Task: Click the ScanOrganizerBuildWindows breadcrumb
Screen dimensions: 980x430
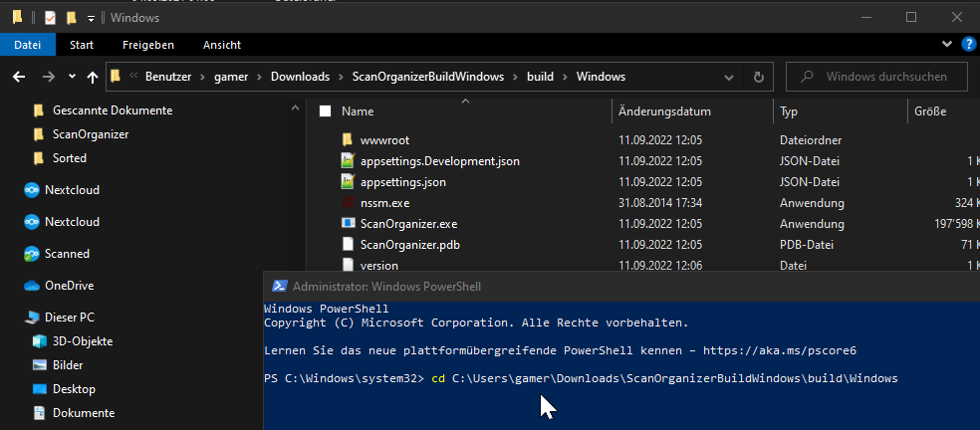Action: (x=428, y=77)
